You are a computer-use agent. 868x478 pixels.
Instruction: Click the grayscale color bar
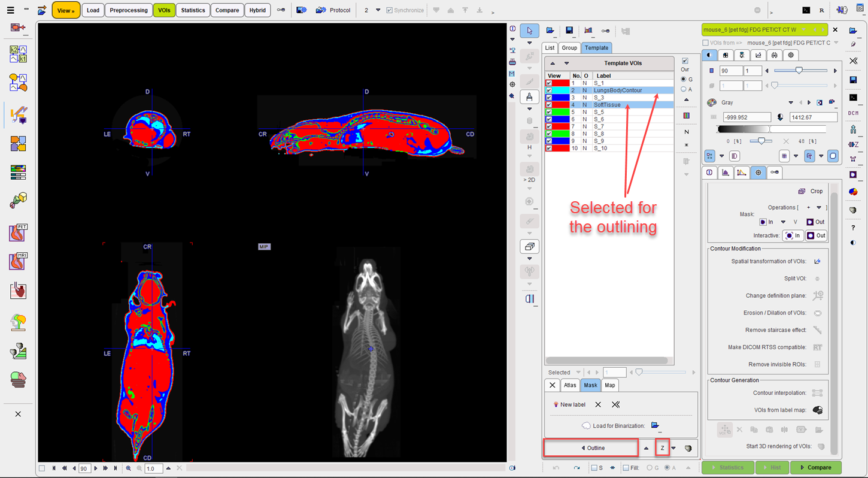coord(772,129)
